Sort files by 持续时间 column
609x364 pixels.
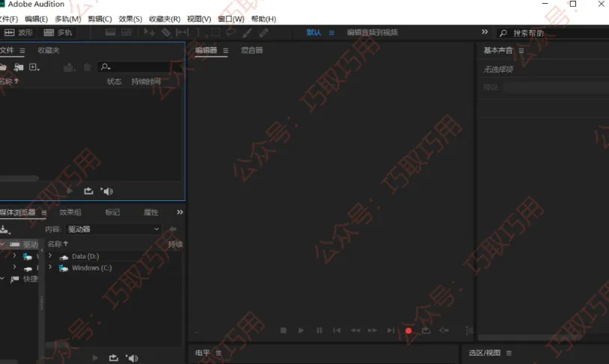pos(146,81)
